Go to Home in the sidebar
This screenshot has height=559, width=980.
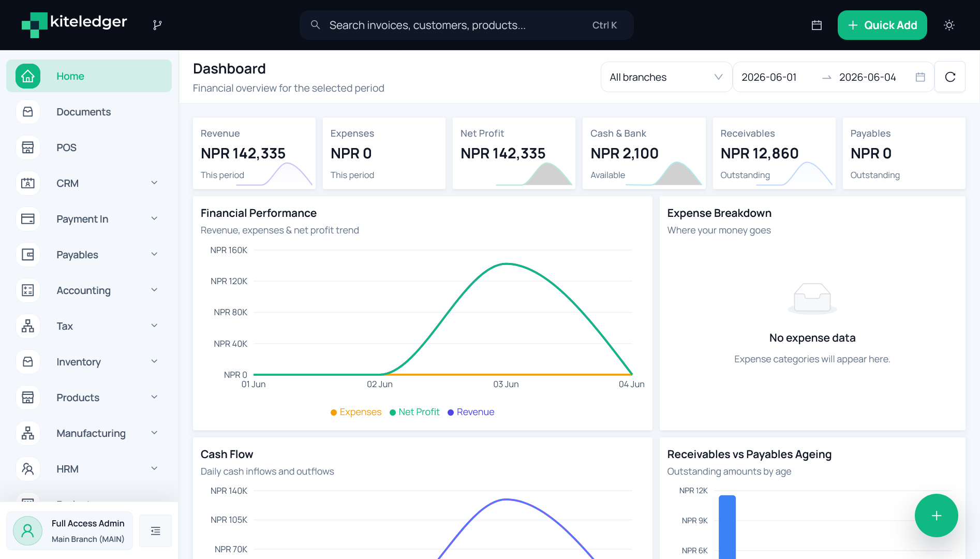(89, 76)
